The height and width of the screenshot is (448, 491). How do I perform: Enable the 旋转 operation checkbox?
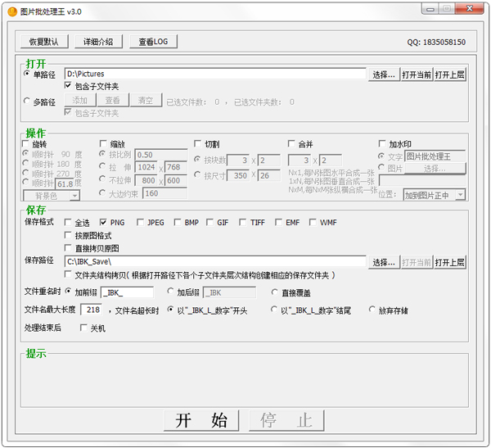pyautogui.click(x=25, y=144)
